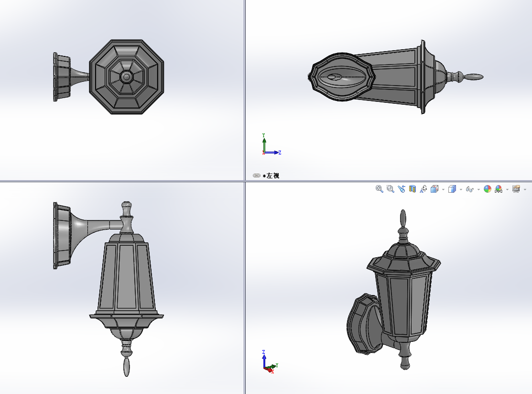
Task: Click the Hide/Show Items glasses icon
Action: pos(469,189)
